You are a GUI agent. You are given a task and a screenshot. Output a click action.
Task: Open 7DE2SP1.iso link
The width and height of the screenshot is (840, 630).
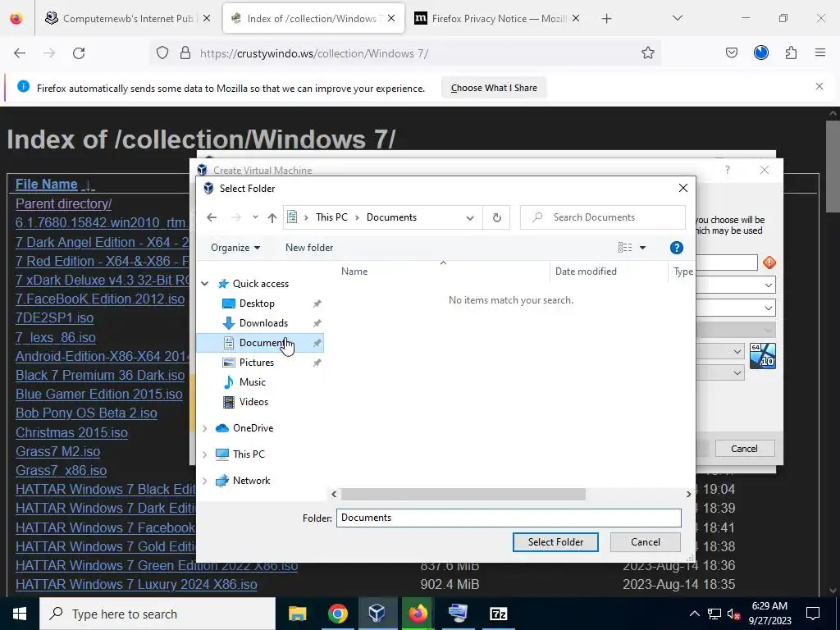coord(55,318)
